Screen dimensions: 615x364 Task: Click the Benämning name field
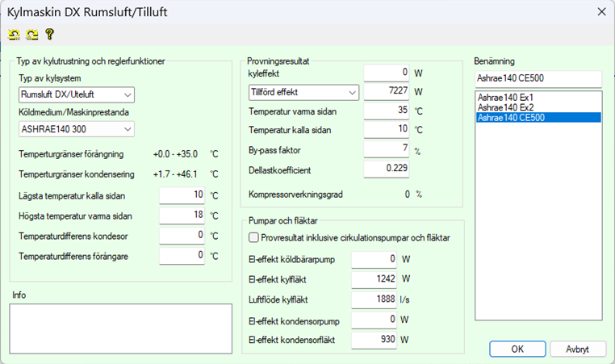pyautogui.click(x=538, y=78)
